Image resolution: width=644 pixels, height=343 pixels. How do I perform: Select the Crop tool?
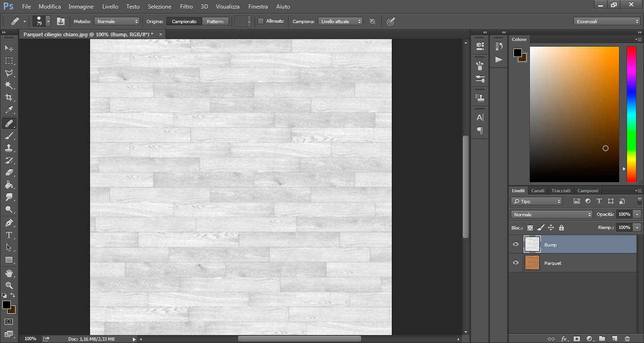(x=9, y=98)
